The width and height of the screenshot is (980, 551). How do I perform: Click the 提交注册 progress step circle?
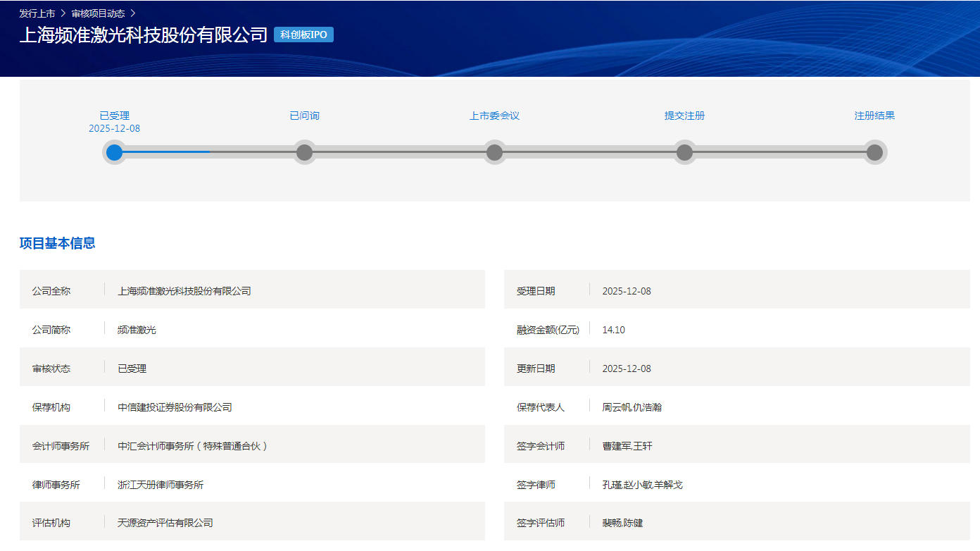tap(684, 152)
